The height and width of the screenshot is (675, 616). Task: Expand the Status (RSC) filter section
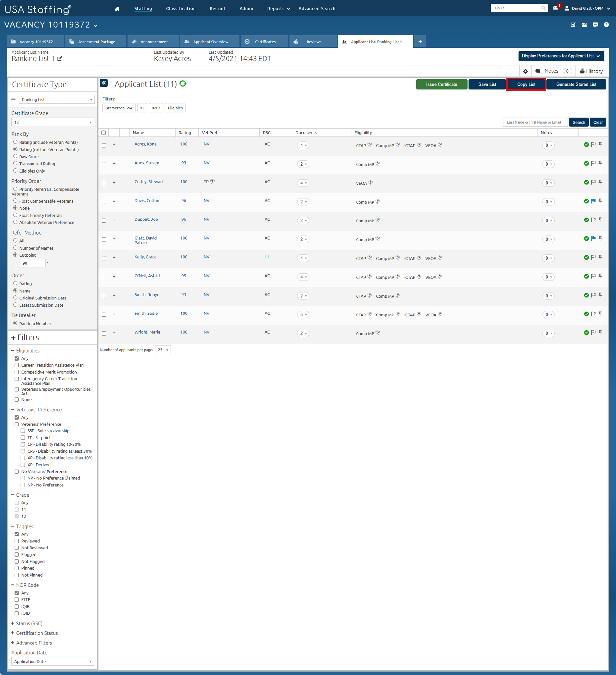pos(13,623)
